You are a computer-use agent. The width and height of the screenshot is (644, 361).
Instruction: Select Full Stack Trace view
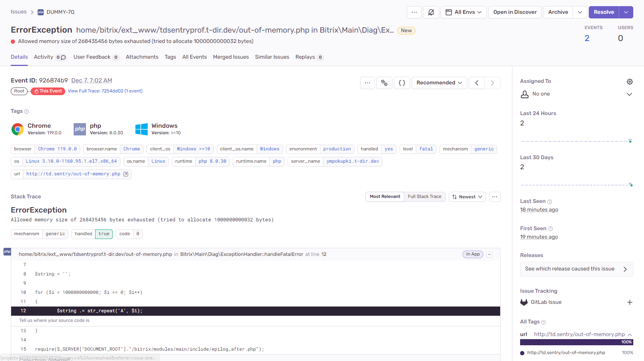pos(425,197)
